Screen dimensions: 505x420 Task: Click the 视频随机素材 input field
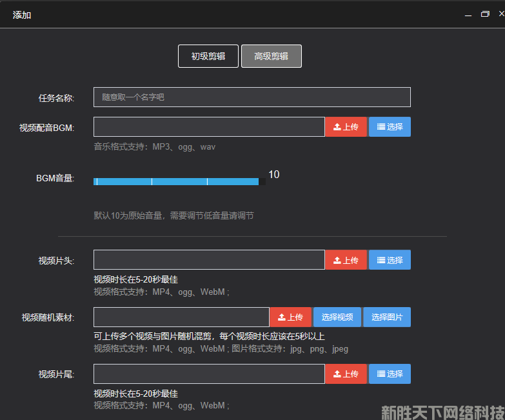(181, 317)
